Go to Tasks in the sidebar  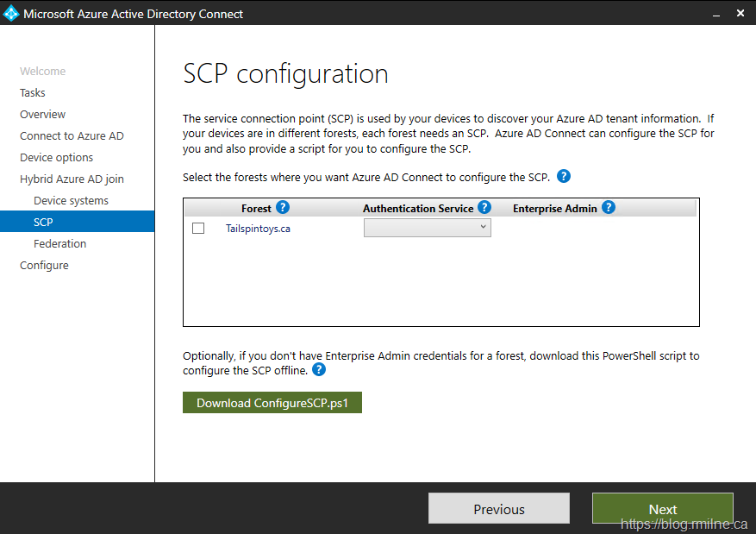[x=33, y=93]
